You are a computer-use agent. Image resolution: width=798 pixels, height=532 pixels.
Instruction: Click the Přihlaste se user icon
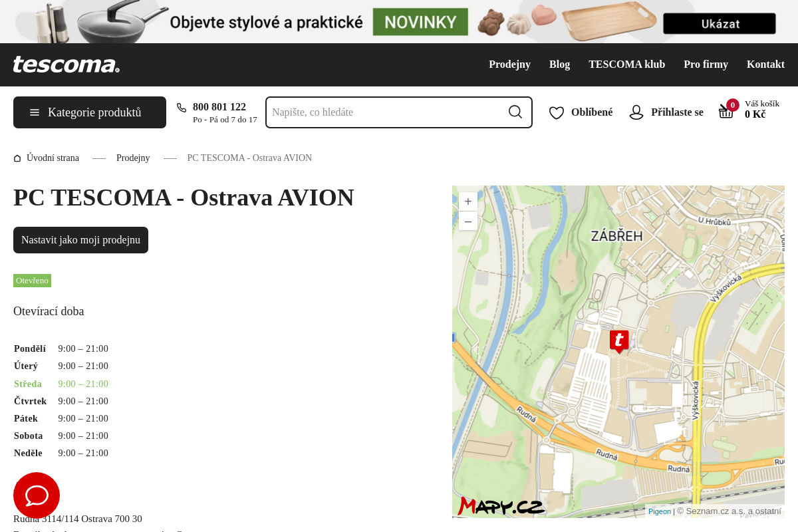(636, 112)
